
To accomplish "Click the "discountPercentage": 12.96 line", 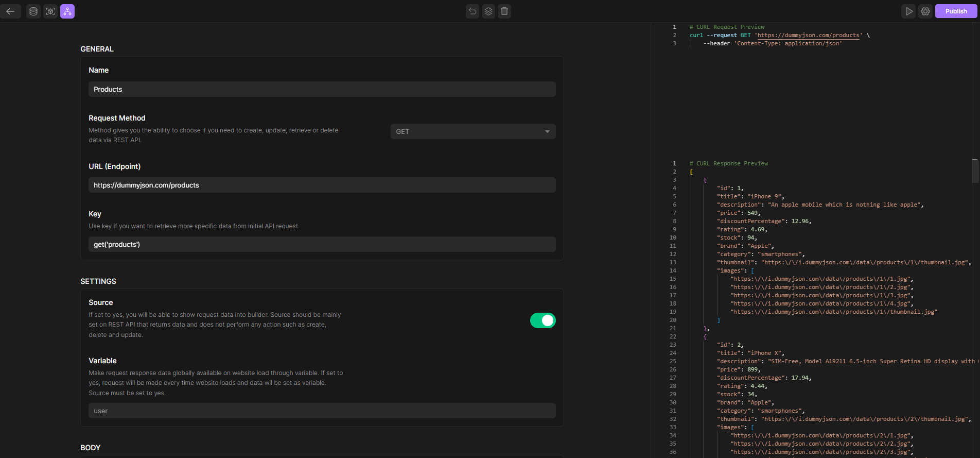I will [x=764, y=221].
